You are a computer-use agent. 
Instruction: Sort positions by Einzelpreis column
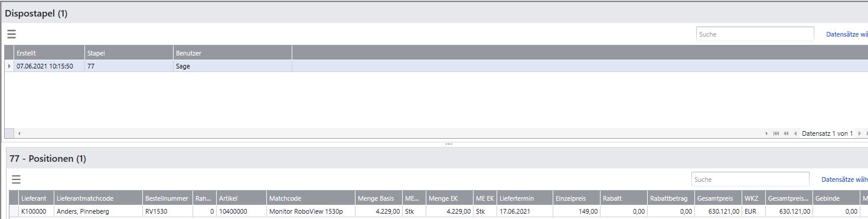coord(576,198)
